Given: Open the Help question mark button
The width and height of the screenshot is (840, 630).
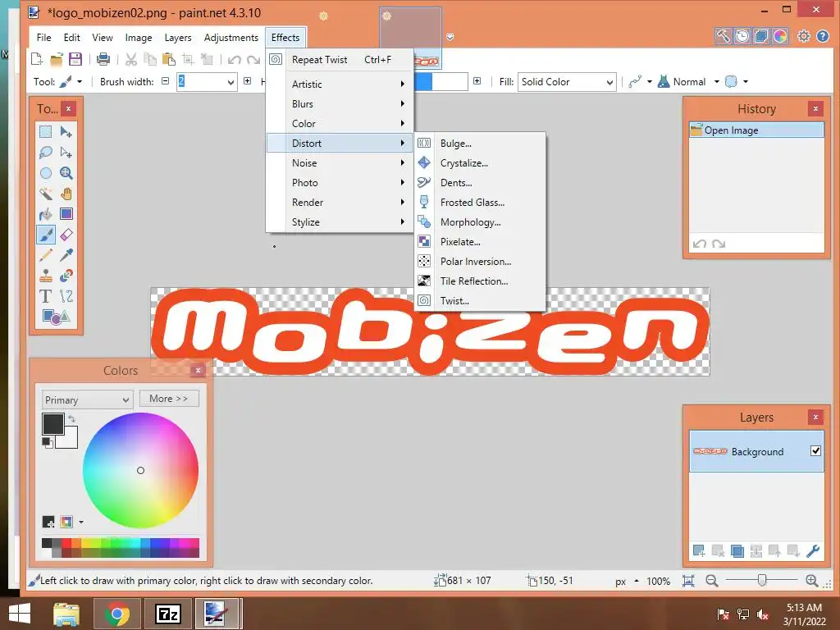Looking at the screenshot, I should pyautogui.click(x=822, y=36).
